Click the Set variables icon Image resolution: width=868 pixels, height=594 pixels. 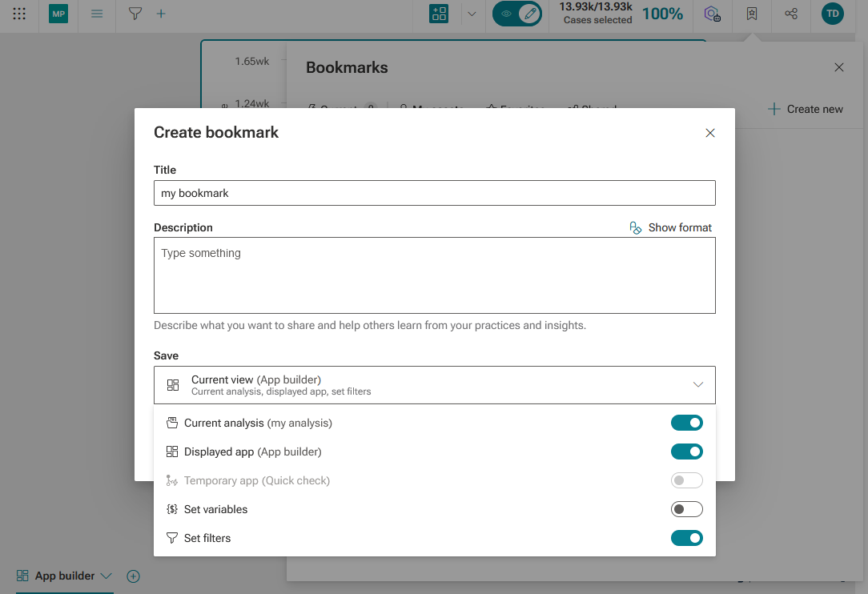tap(172, 509)
